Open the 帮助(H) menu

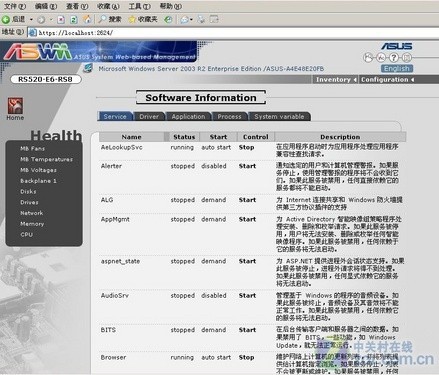click(171, 6)
